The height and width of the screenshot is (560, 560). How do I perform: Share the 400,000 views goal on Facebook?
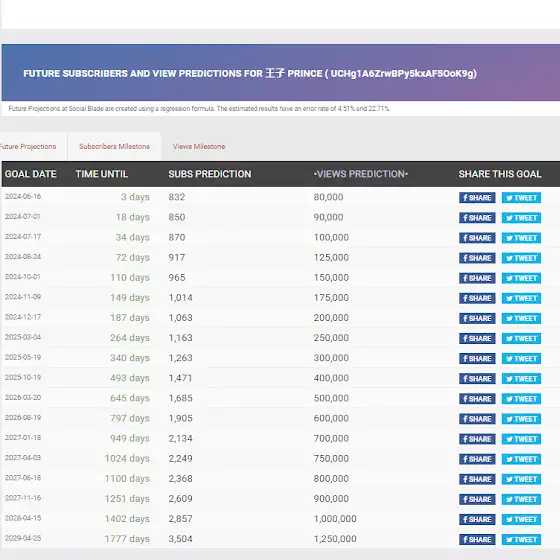click(x=477, y=379)
